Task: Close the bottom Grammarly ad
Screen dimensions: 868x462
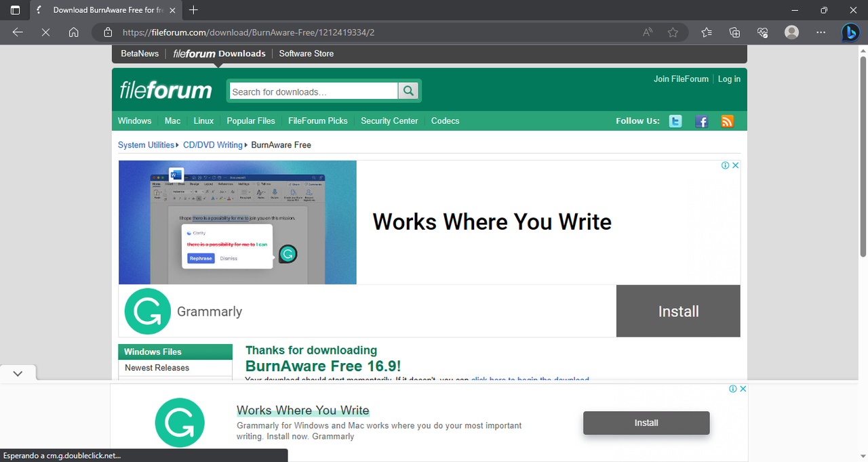Action: coord(743,389)
